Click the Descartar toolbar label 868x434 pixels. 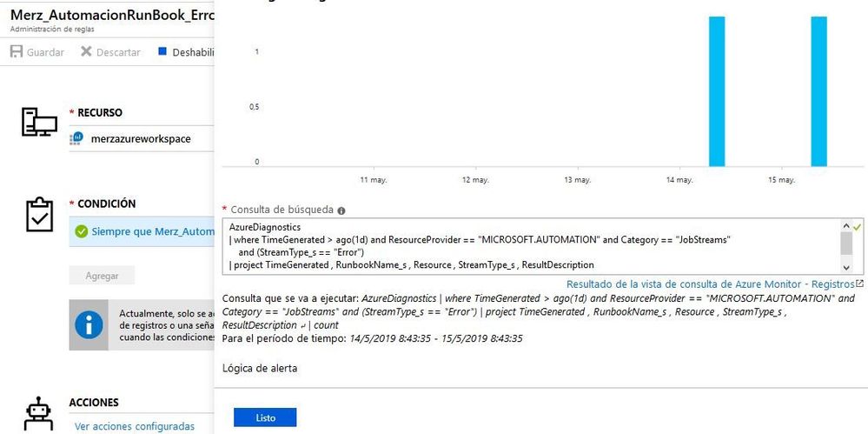coord(118,52)
